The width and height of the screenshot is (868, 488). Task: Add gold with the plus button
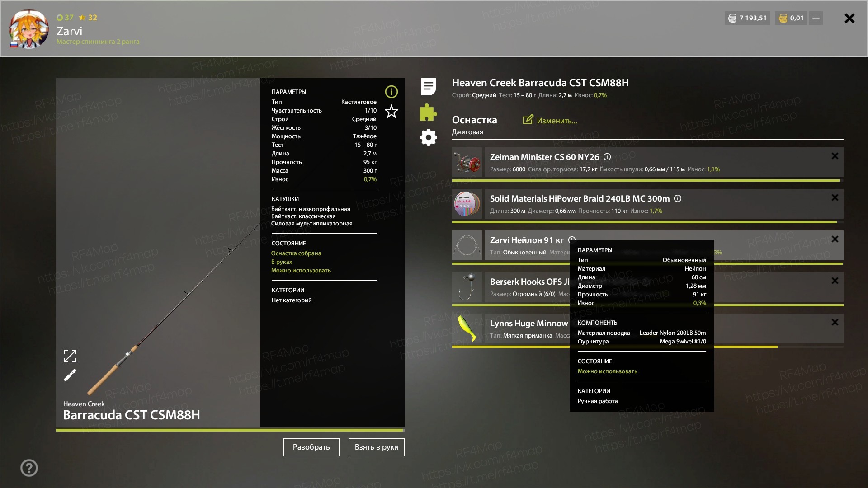coord(816,18)
